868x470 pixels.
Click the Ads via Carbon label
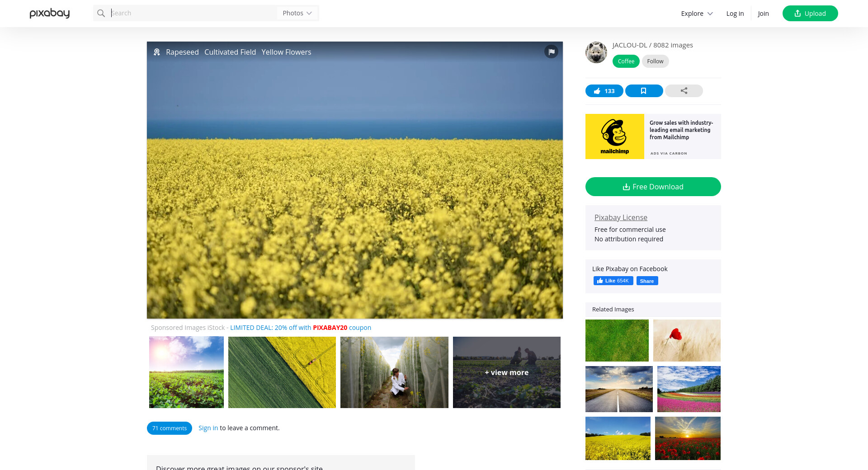[669, 154]
